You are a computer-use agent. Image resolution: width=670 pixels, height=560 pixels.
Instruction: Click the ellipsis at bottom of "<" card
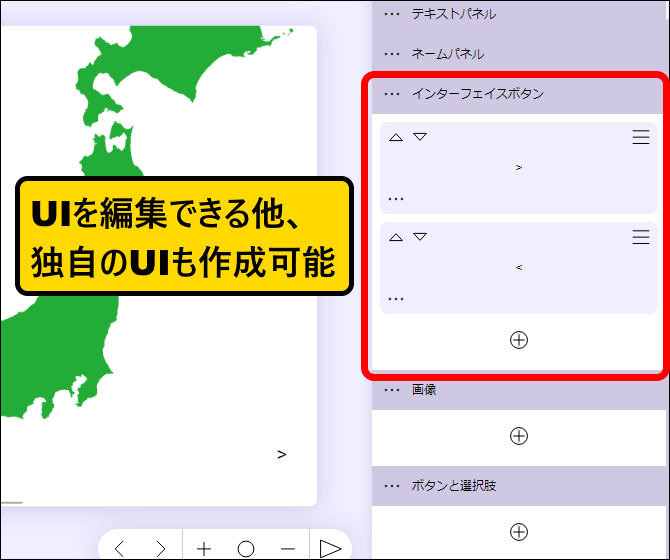point(396,299)
